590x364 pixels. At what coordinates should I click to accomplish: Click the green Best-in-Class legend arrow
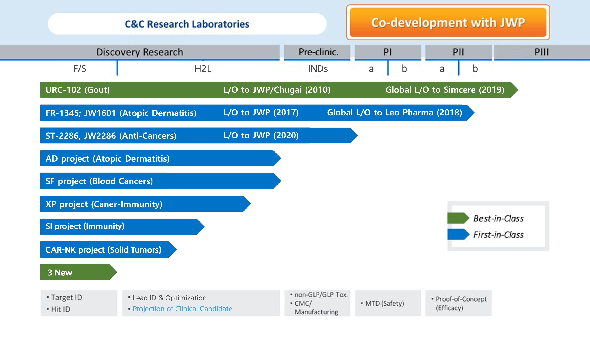[458, 218]
